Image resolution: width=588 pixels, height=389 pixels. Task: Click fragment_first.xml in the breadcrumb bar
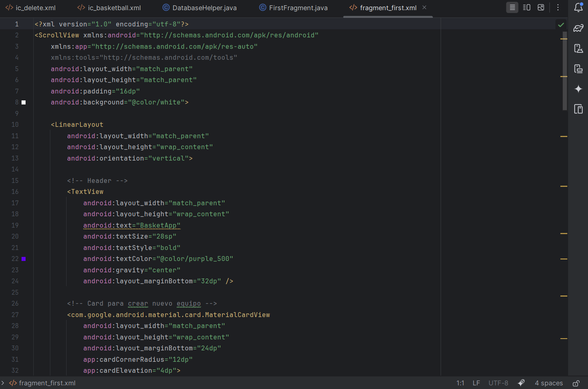pos(47,383)
